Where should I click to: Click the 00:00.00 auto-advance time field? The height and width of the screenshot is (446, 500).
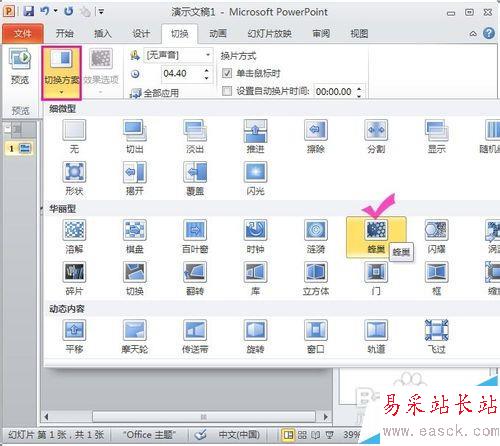(x=334, y=91)
